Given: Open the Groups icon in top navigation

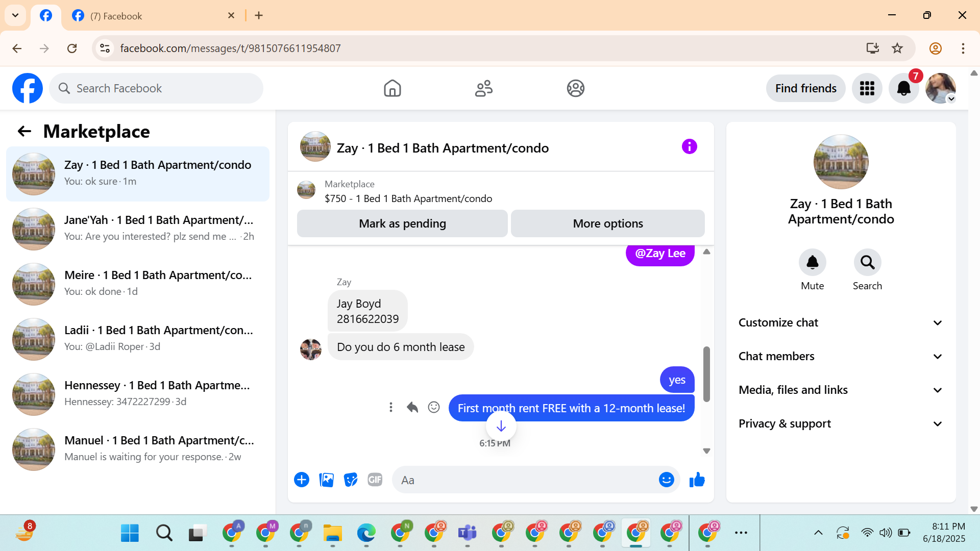Looking at the screenshot, I should pyautogui.click(x=575, y=88).
